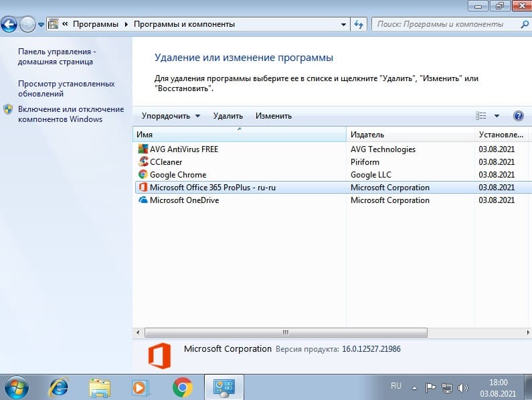532x400 pixels.
Task: Go back with the blue back arrow
Action: coord(9,25)
